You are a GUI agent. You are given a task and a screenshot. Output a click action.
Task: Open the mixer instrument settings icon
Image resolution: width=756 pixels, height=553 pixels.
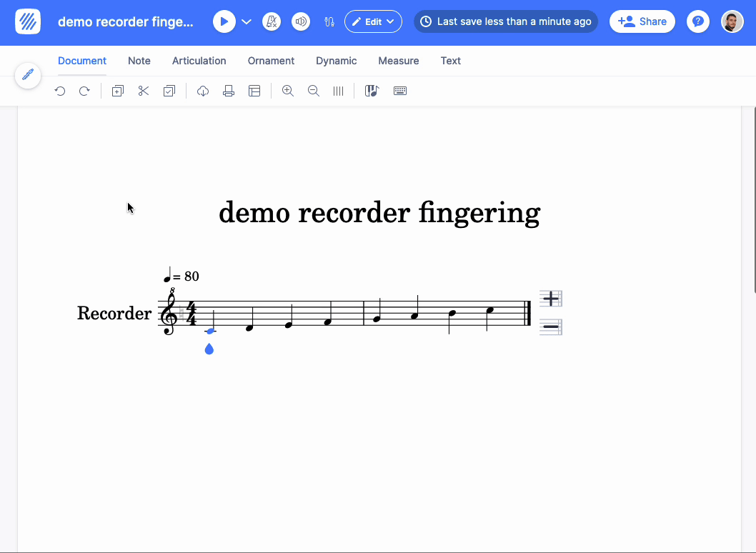tap(329, 21)
